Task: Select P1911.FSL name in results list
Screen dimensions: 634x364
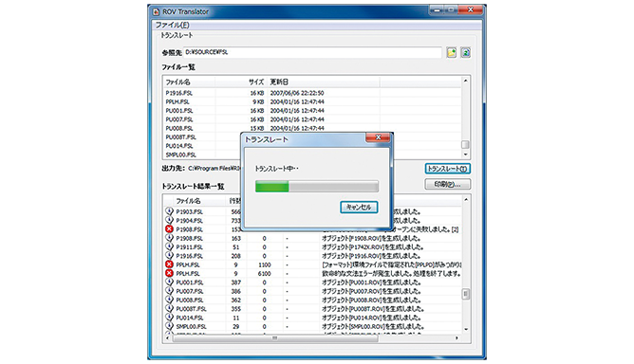Action: pyautogui.click(x=189, y=247)
